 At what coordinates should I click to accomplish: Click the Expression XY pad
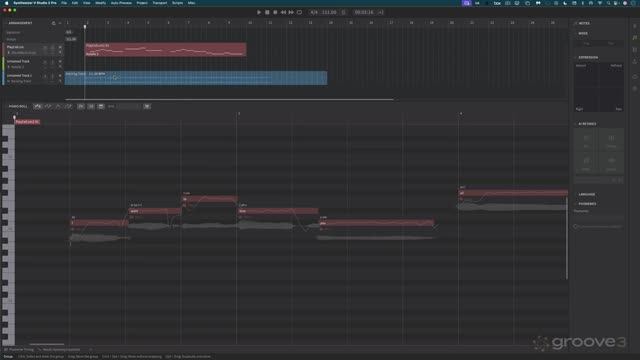pos(598,87)
